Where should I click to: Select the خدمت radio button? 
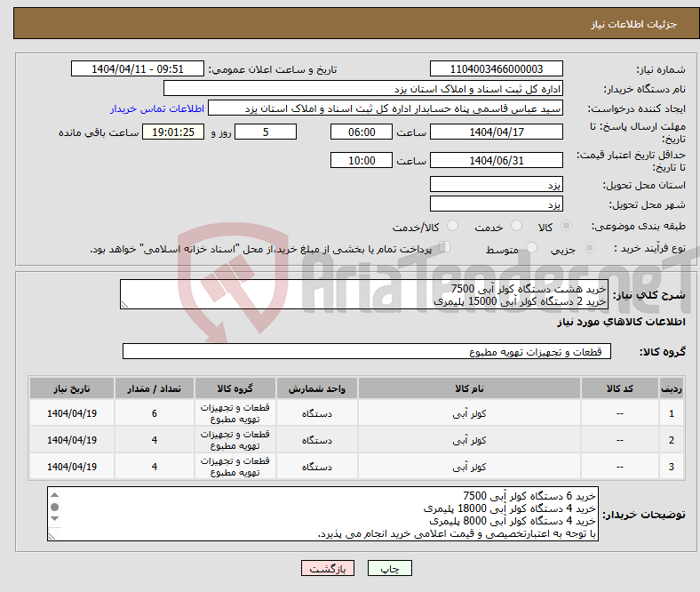516,226
